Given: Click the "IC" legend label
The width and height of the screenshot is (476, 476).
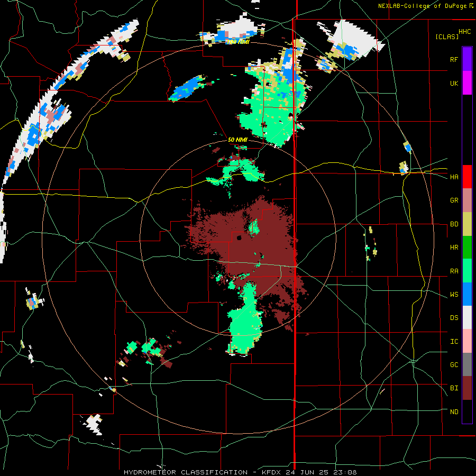Looking at the screenshot, I should pyautogui.click(x=454, y=342).
